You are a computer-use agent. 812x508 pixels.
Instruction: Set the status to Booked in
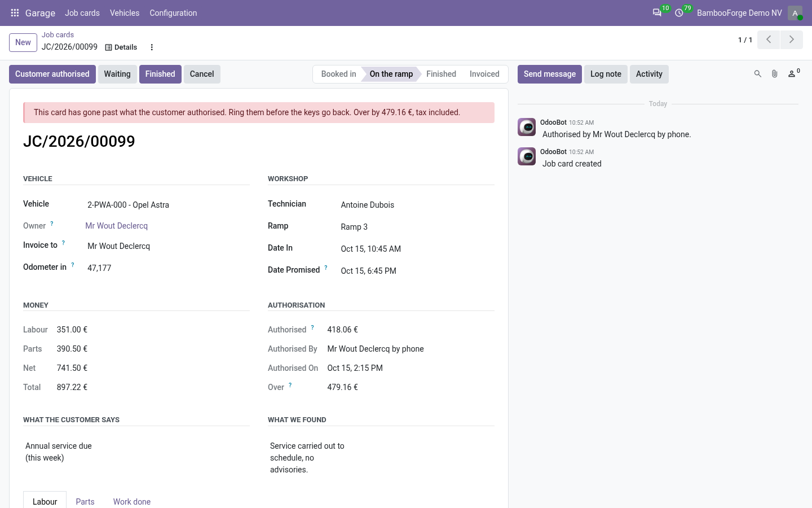click(x=338, y=74)
